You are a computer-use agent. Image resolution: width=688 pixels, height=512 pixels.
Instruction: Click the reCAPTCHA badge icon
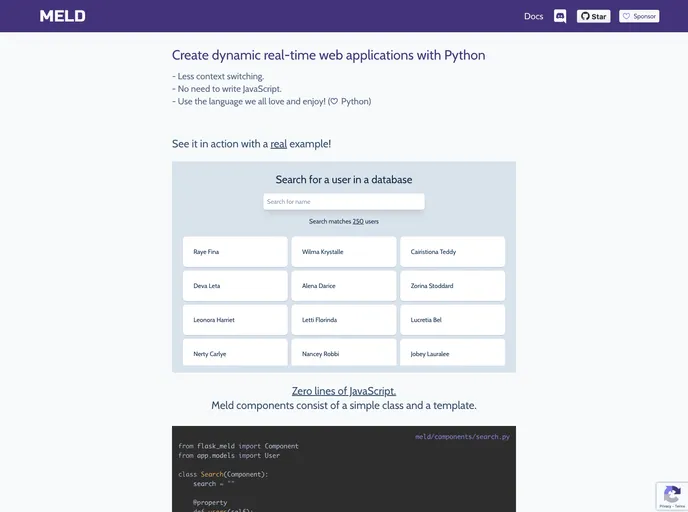(671, 495)
